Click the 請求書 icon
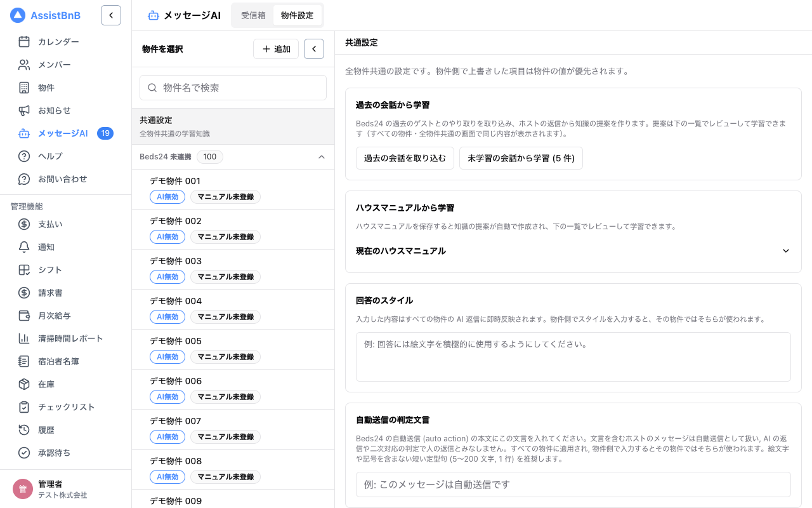This screenshot has height=508, width=812. point(24,293)
